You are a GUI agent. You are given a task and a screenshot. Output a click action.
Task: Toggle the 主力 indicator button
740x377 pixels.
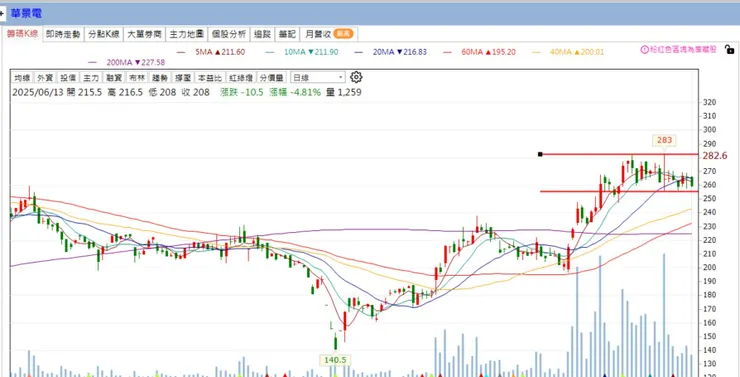coord(91,78)
